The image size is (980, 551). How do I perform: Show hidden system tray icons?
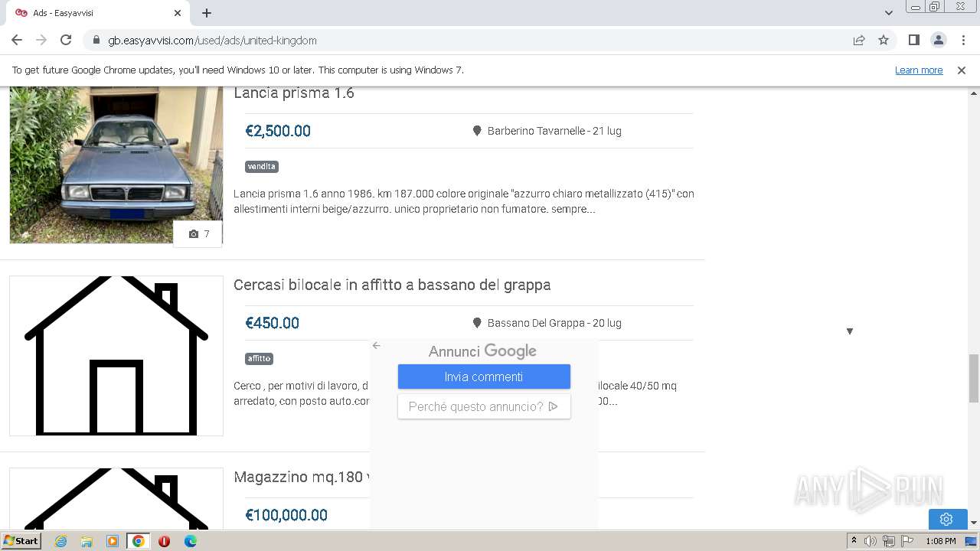[854, 541]
